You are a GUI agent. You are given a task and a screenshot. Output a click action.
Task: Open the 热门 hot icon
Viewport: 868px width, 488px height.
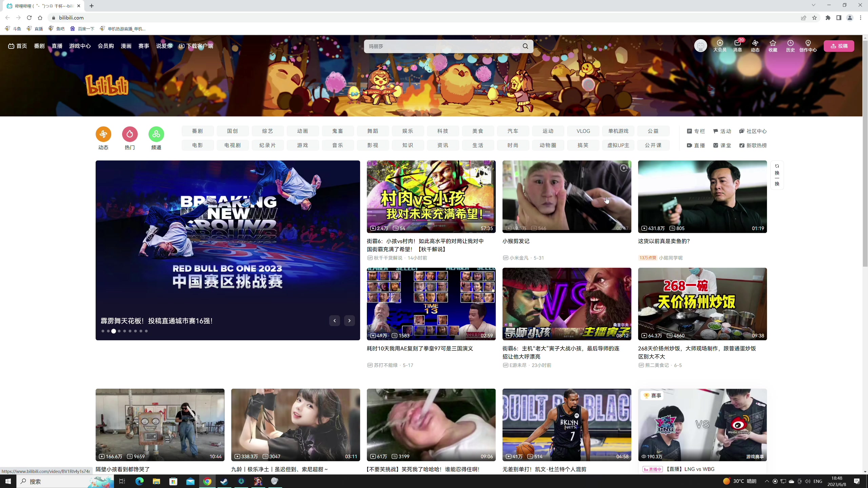pyautogui.click(x=130, y=134)
